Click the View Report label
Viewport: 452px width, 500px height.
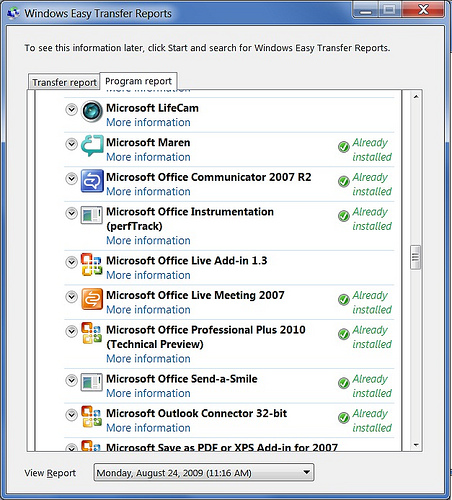point(50,473)
